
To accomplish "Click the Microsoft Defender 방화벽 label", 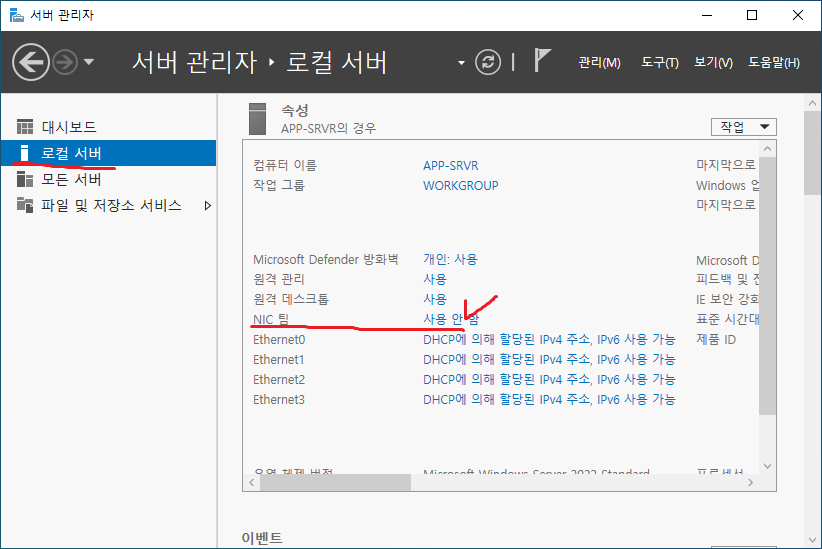I will click(x=326, y=260).
